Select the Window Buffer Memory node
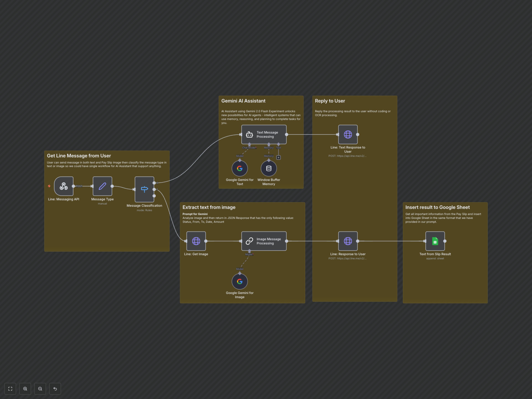Screen dimensions: 532x399 269,168
